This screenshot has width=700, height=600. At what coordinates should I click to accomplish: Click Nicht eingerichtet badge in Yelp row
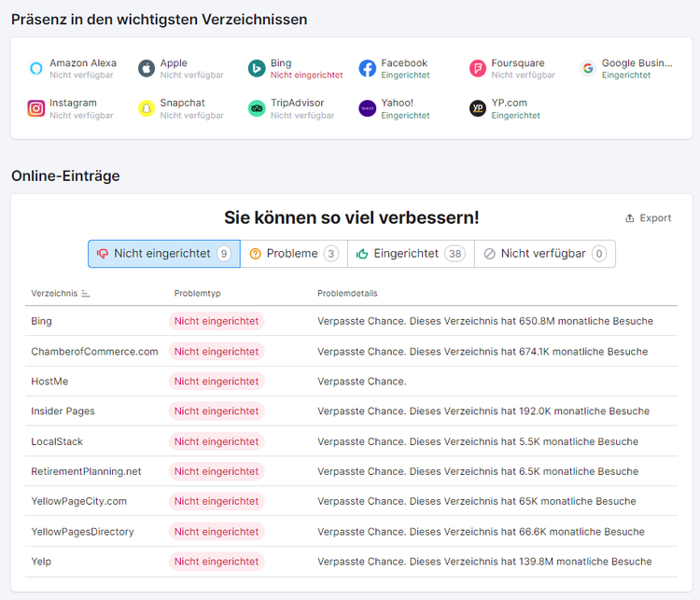point(217,562)
